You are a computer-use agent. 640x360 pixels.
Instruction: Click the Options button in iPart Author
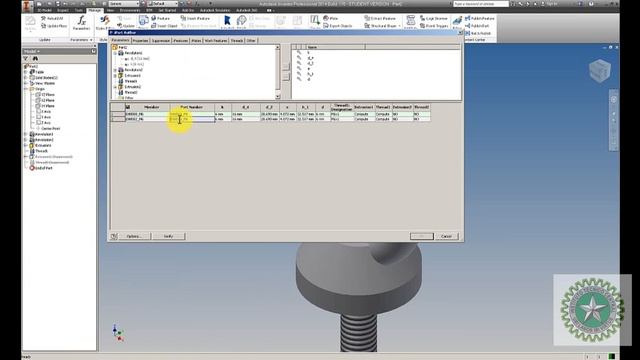135,236
